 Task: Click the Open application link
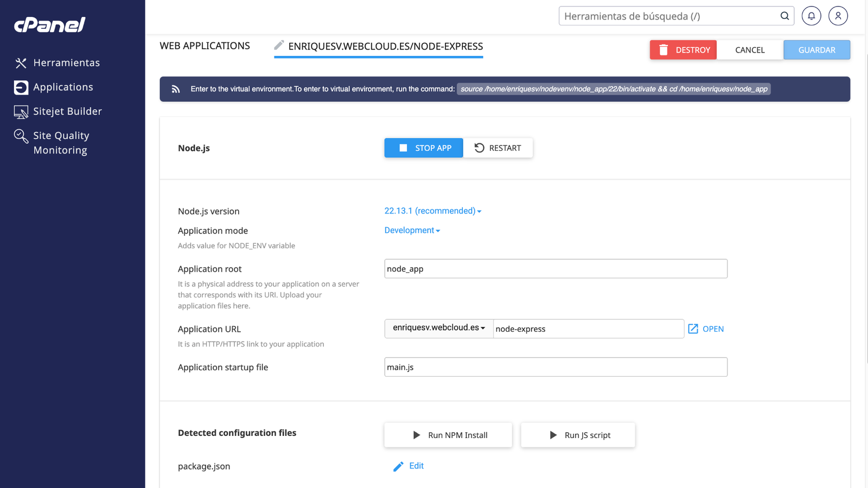point(706,329)
